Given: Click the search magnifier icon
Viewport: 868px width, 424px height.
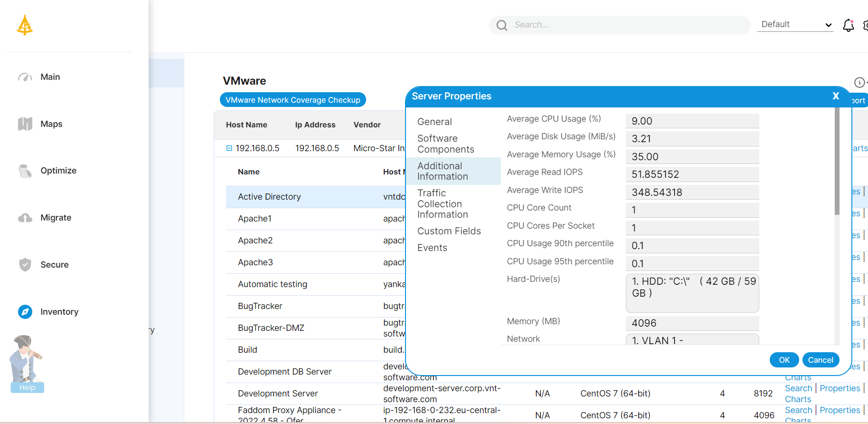Looking at the screenshot, I should click(x=502, y=25).
